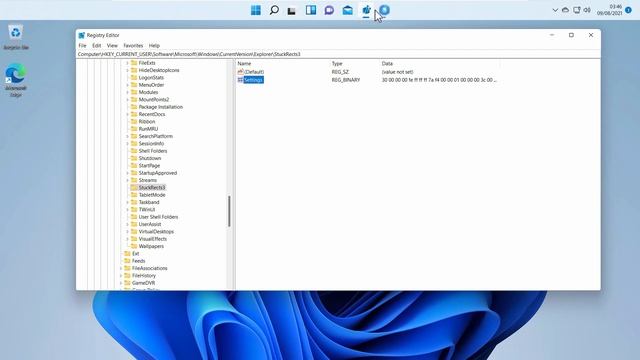Screen dimensions: 640x360
Task: Select the (Default) string value icon
Action: coord(240,72)
